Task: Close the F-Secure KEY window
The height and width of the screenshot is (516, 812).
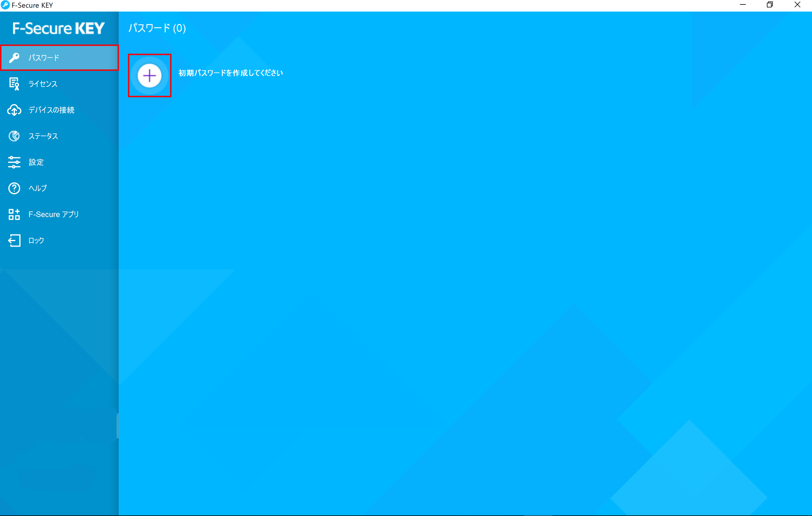Action: (797, 5)
